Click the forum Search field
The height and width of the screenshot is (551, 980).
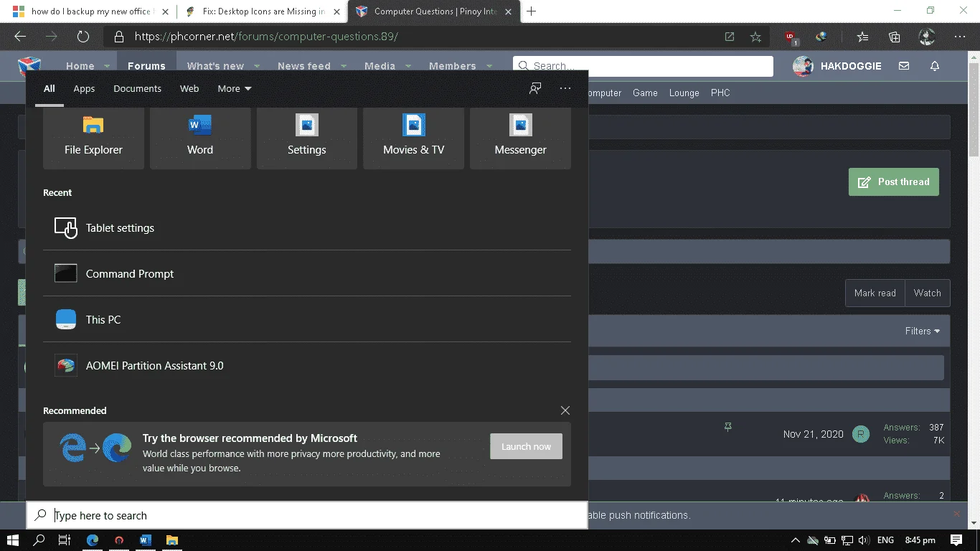click(643, 66)
